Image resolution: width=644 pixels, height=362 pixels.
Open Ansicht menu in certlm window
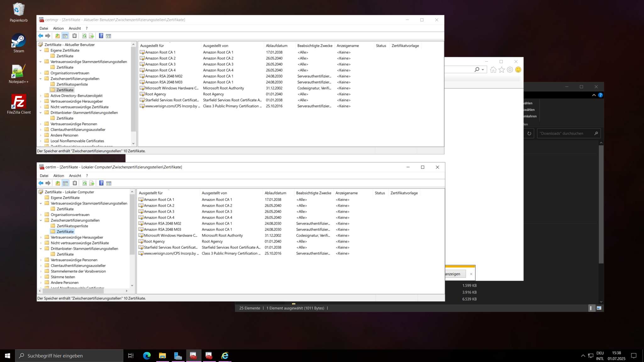[75, 176]
